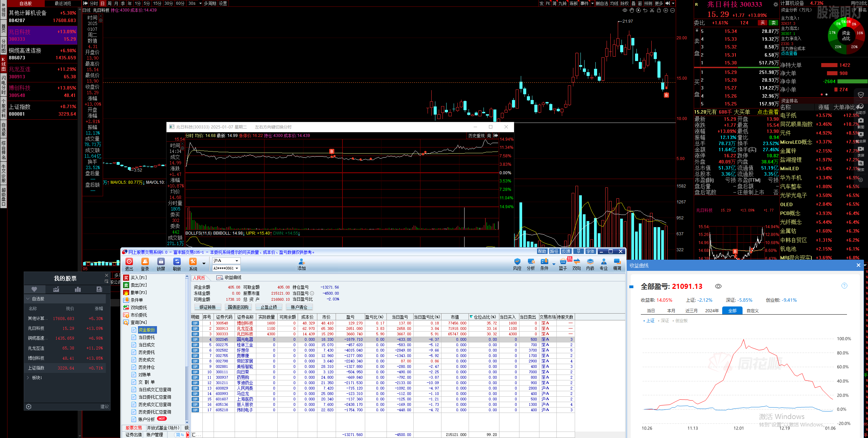
Task: Open the 收益曲线 tab in trading window
Action: (229, 278)
